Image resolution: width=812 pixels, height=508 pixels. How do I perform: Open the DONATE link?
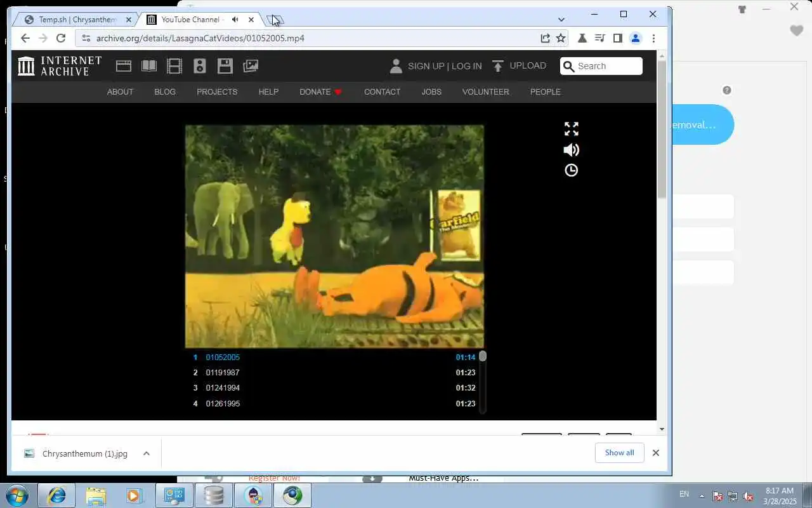(x=320, y=92)
